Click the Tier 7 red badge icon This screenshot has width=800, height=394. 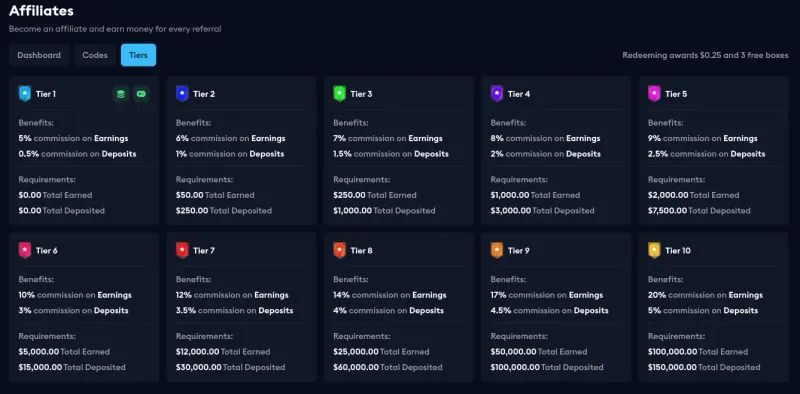pyautogui.click(x=182, y=251)
